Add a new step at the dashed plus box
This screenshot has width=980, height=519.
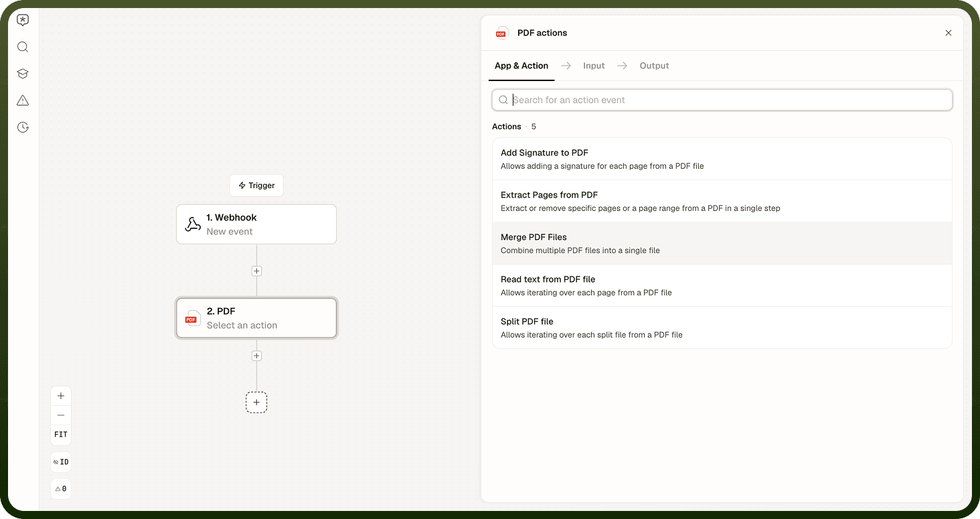(256, 402)
